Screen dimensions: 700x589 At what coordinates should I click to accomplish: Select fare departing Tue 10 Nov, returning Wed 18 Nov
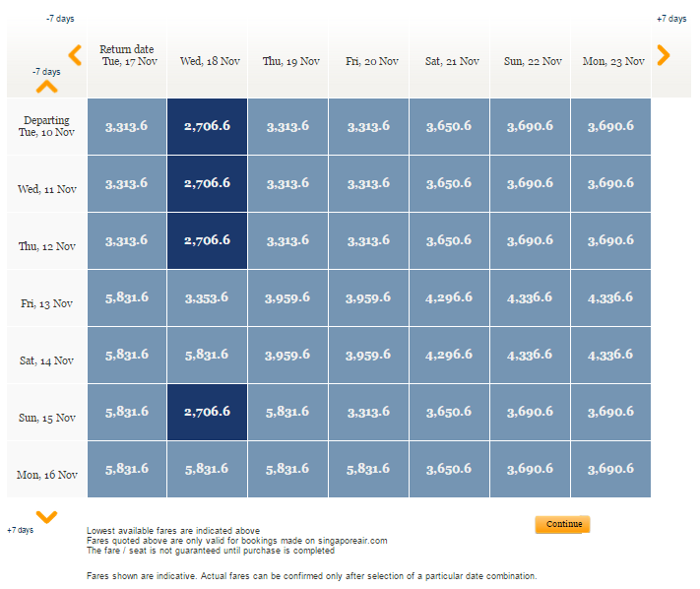click(x=207, y=126)
